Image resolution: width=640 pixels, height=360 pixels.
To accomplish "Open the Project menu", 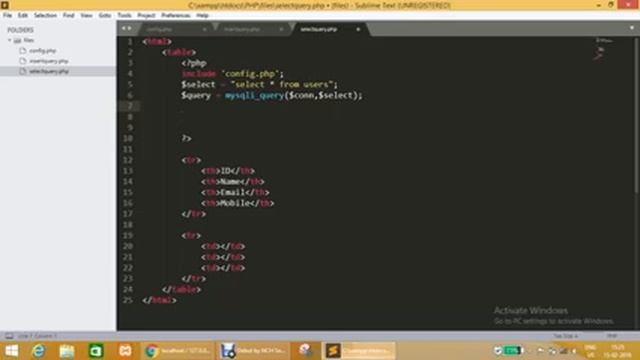I will [146, 16].
